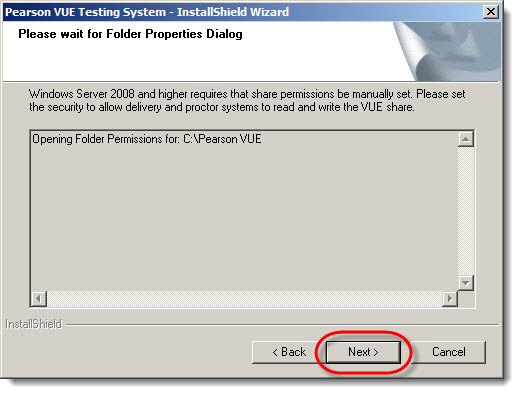
Task: Close the InstallShield Wizard window
Action: pos(491,12)
